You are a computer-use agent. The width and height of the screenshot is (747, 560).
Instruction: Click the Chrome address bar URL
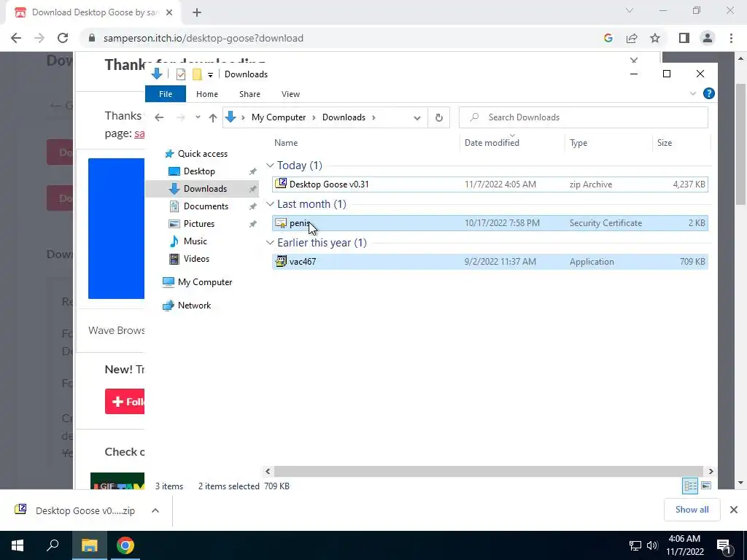pyautogui.click(x=204, y=38)
